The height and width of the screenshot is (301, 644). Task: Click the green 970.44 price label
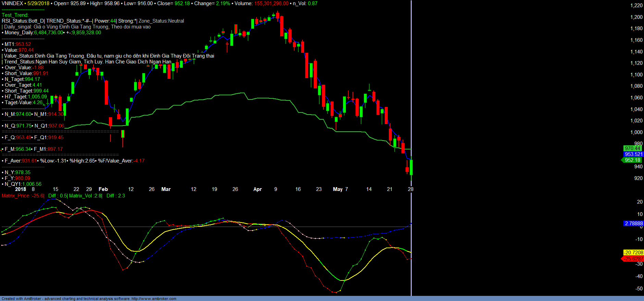(632, 148)
